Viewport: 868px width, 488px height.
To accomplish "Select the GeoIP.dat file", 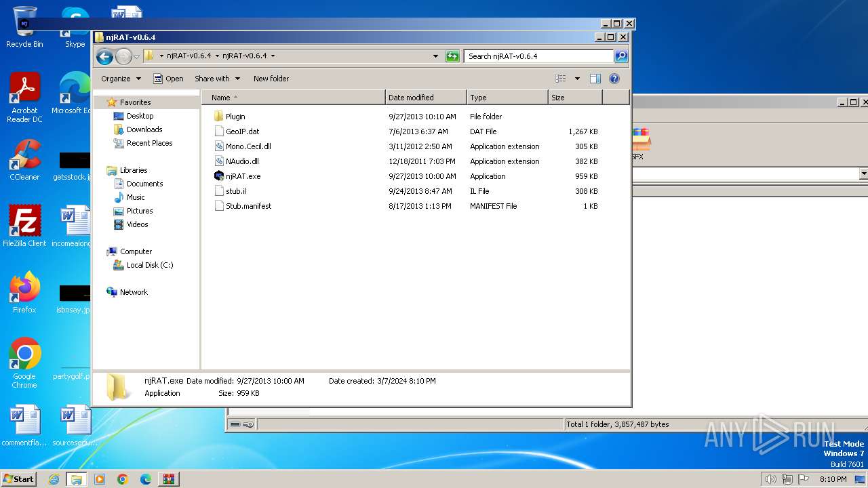I will 242,131.
